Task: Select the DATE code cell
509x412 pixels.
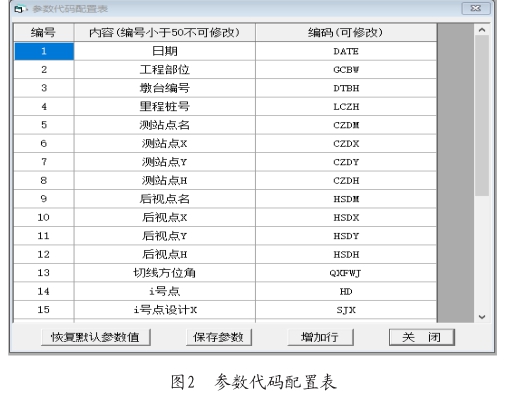Action: coord(346,51)
